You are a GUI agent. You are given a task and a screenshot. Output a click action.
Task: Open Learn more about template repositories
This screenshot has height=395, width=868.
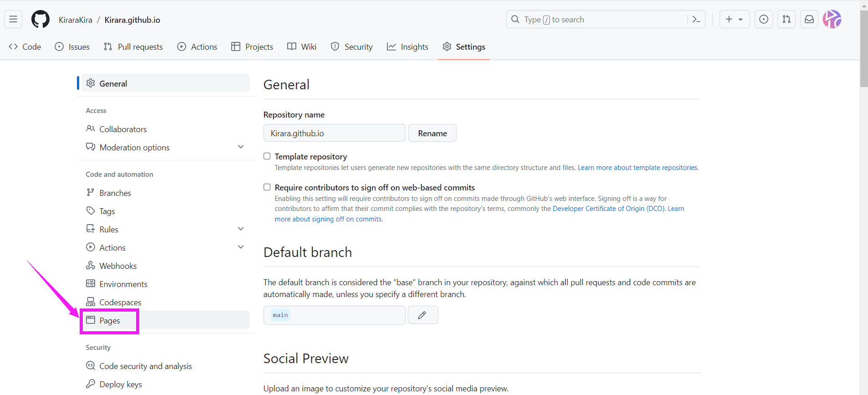(638, 168)
